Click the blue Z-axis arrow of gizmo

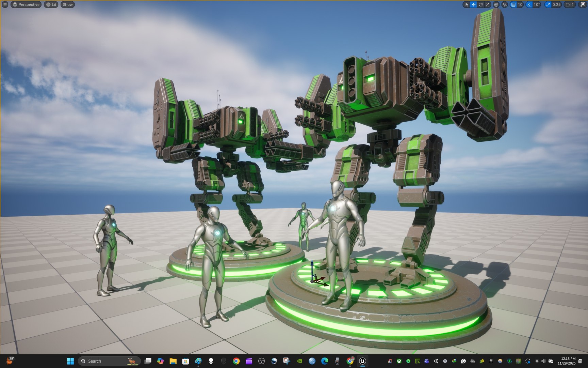312,269
